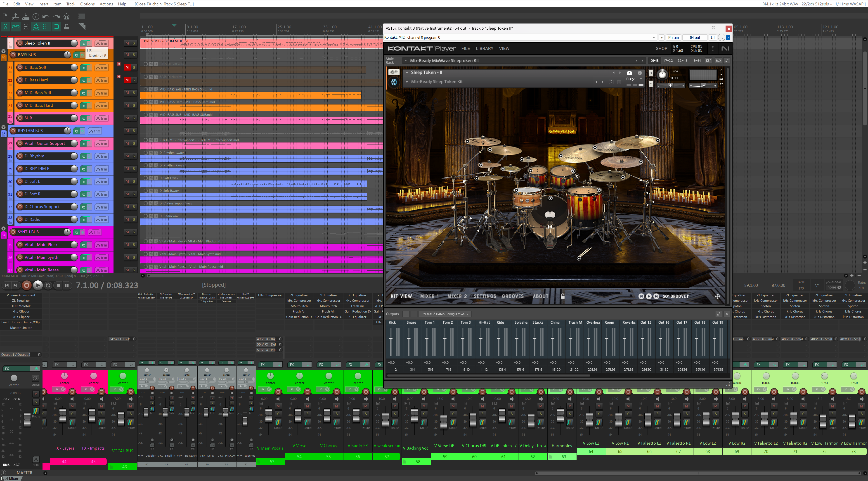Viewport: 868px width, 481px height.
Task: Click the New Project icon in the toolbar
Action: point(5,16)
